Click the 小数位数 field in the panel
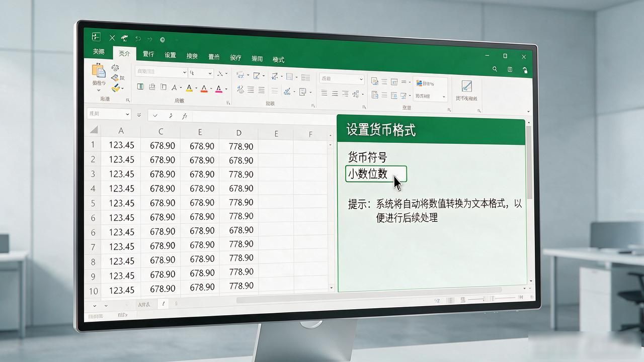 [x=376, y=174]
